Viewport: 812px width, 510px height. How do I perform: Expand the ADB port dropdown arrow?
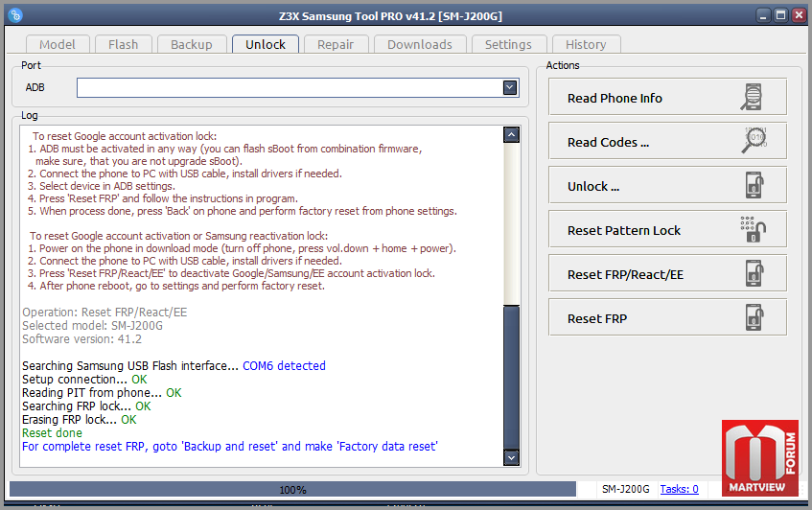coord(510,87)
